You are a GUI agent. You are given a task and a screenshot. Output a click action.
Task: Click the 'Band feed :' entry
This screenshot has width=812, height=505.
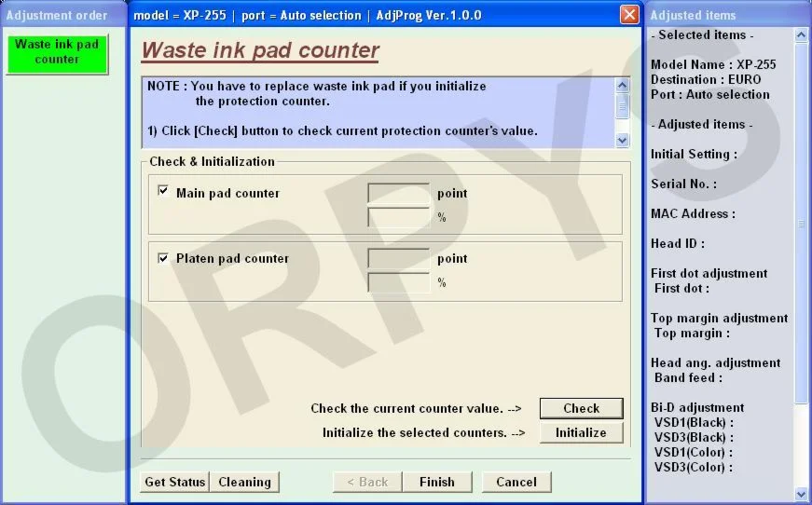point(688,377)
